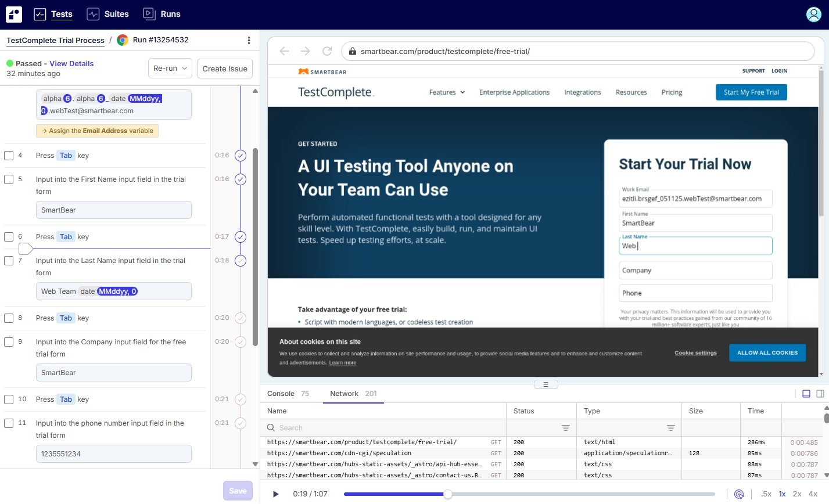This screenshot has width=829, height=504.
Task: Open the Pricing page link
Action: pos(672,92)
